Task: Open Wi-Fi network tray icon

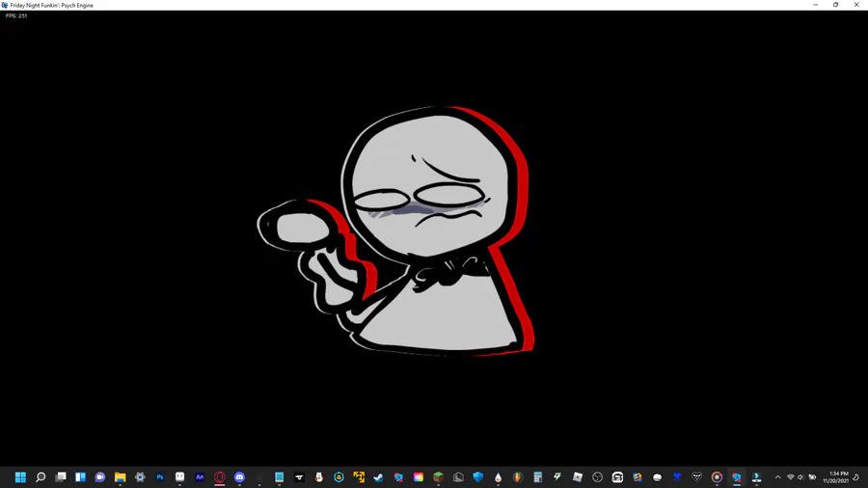Action: pos(791,477)
